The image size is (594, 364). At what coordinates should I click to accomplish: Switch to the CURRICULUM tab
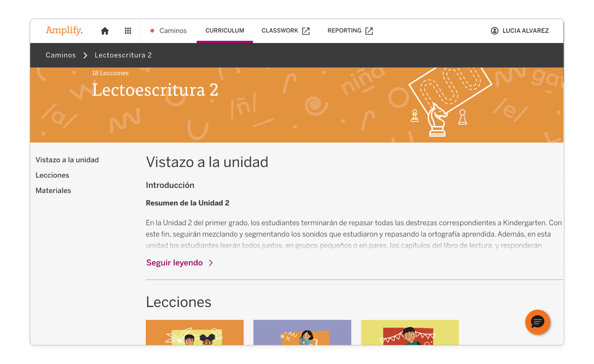(x=225, y=30)
